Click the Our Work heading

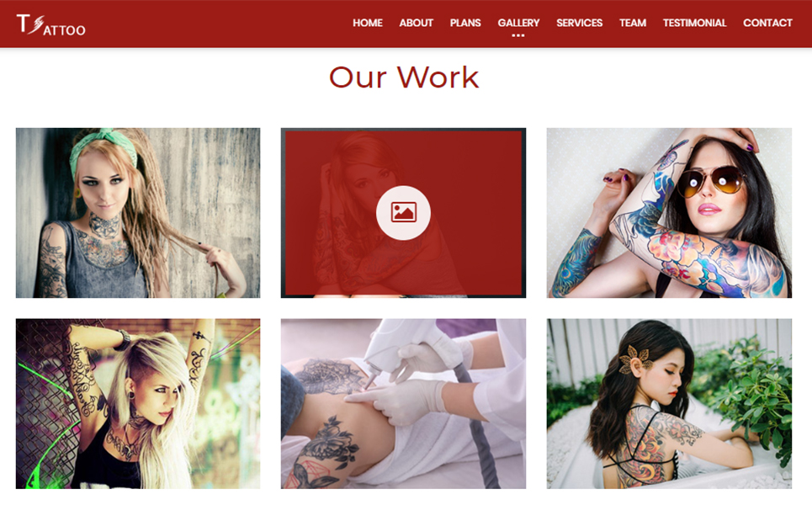pyautogui.click(x=404, y=77)
